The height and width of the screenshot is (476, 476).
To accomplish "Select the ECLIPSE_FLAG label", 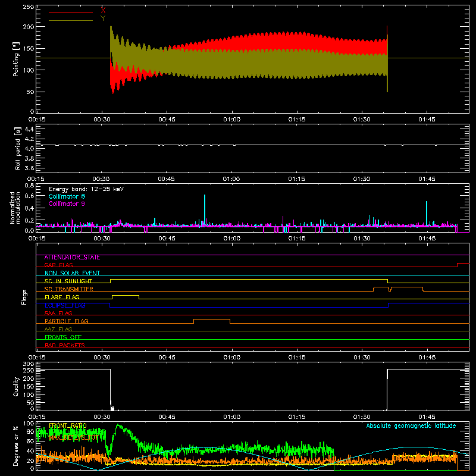I will tap(65, 305).
